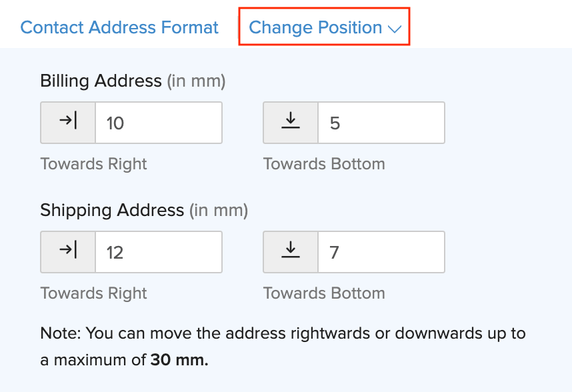572x392 pixels.
Task: Click the towards-bottom icon for Billing Address
Action: click(291, 123)
